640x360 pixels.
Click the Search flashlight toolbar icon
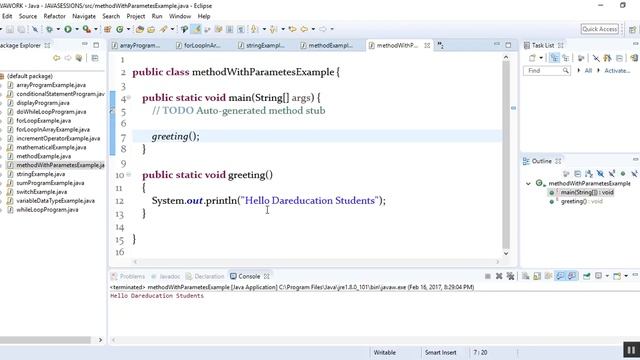click(163, 29)
